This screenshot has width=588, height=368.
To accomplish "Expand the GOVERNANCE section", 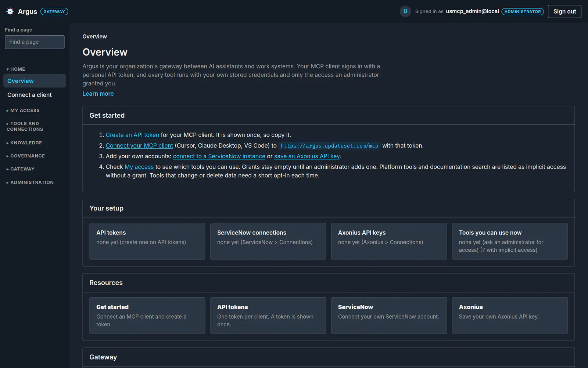I will coord(26,156).
